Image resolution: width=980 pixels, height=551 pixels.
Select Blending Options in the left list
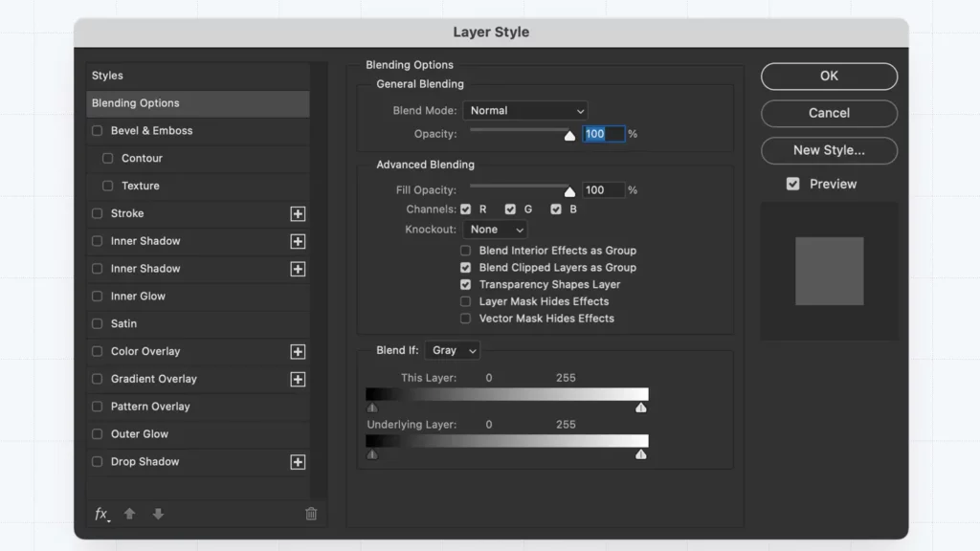pyautogui.click(x=197, y=103)
